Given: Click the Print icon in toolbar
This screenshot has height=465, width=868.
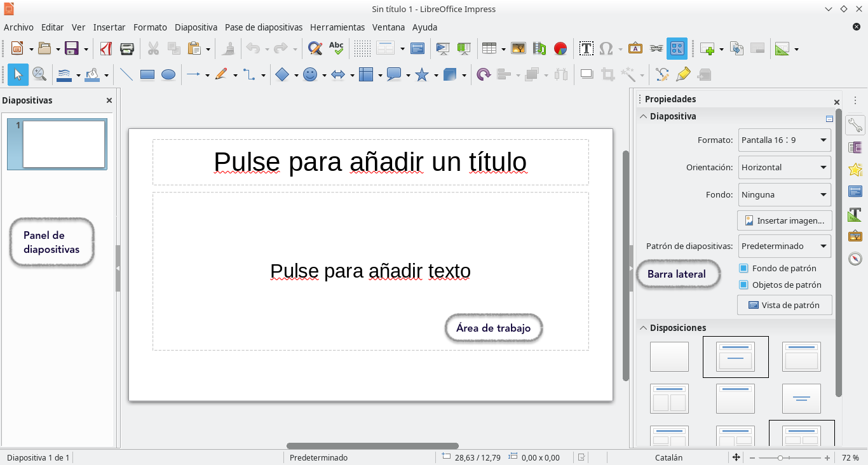Looking at the screenshot, I should (127, 48).
